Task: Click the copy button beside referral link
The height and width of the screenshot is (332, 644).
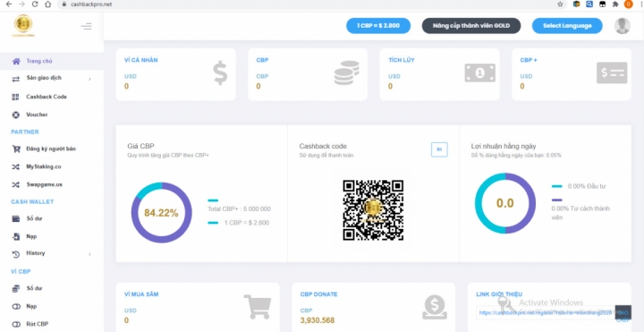Action: click(623, 312)
